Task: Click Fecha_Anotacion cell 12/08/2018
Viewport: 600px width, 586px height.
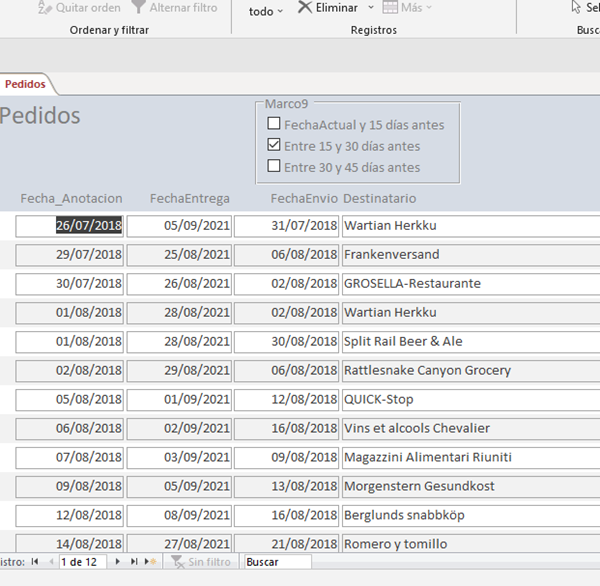Action: [69, 516]
